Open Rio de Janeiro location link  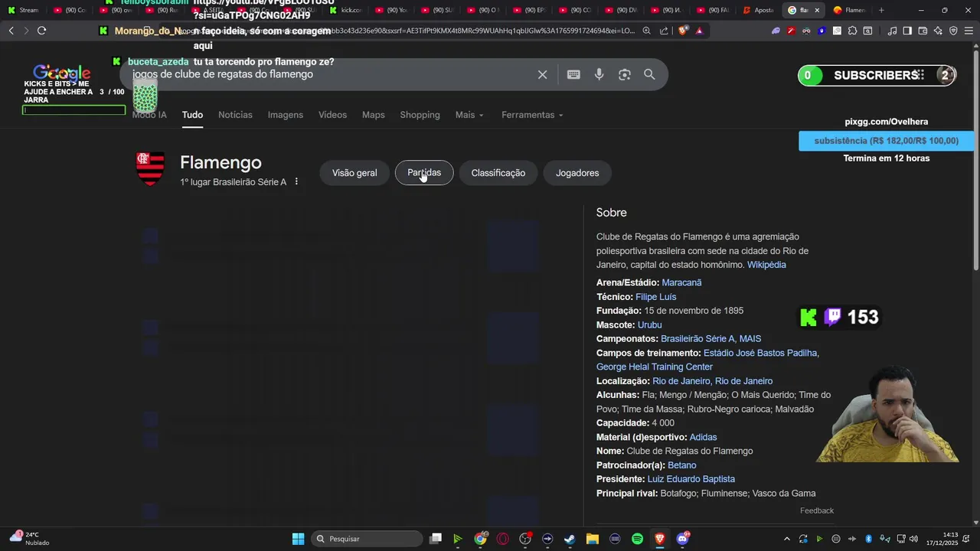tap(712, 381)
